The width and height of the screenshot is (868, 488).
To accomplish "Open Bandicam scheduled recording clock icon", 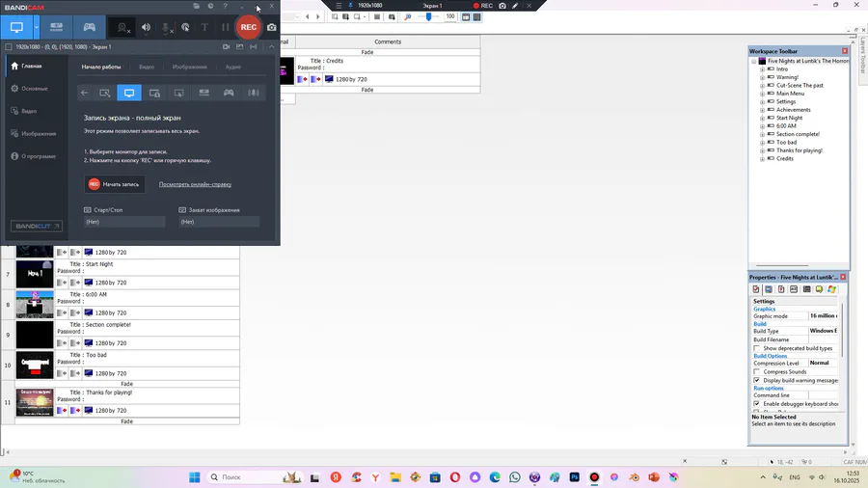I will (x=211, y=6).
